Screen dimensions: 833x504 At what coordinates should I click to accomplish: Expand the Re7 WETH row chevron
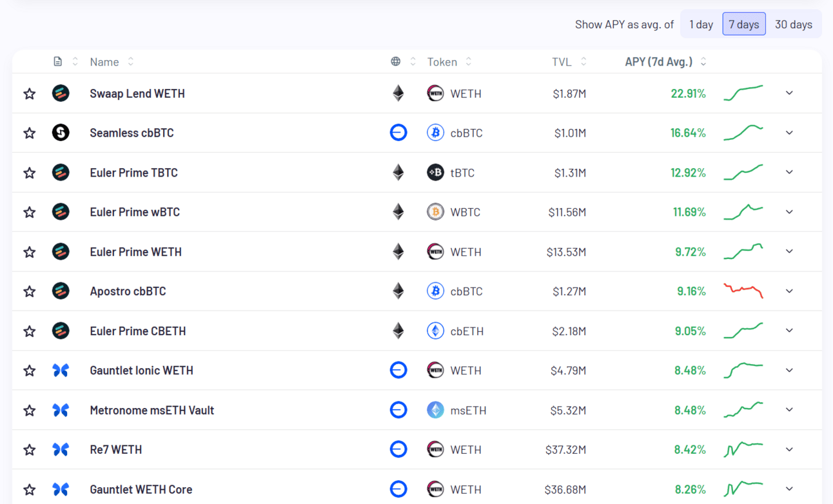coord(789,450)
